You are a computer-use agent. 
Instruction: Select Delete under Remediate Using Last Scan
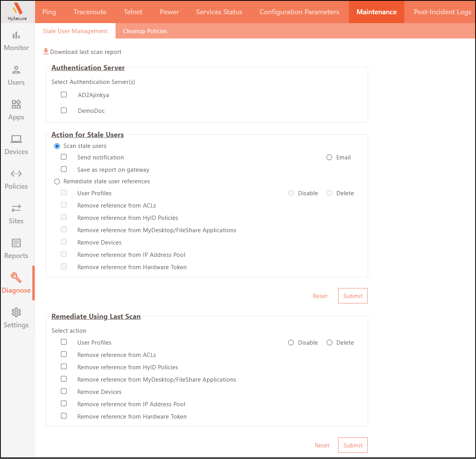(329, 343)
